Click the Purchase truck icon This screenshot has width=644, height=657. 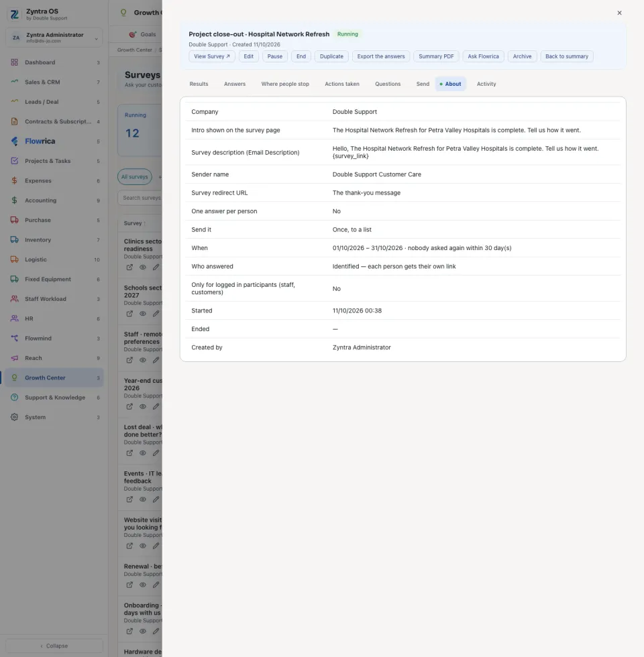[x=14, y=220]
